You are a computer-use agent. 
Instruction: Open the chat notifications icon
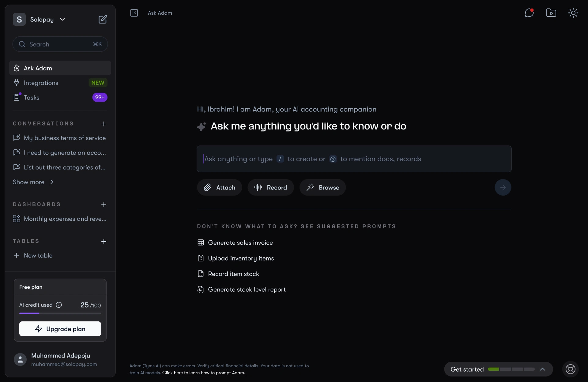pyautogui.click(x=529, y=13)
